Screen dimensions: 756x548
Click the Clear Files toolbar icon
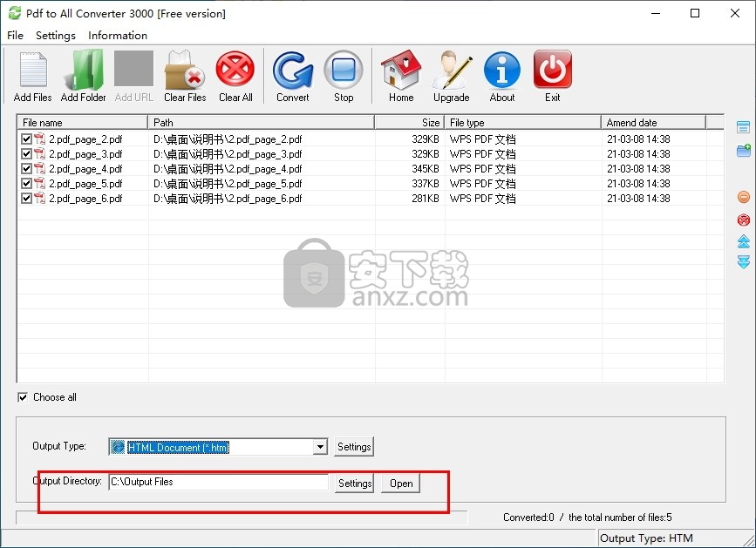point(185,71)
